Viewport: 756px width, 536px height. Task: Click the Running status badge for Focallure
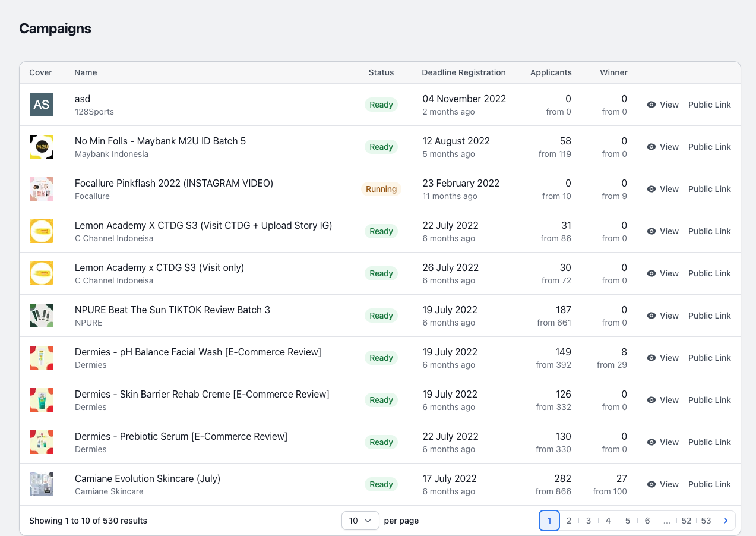(381, 189)
